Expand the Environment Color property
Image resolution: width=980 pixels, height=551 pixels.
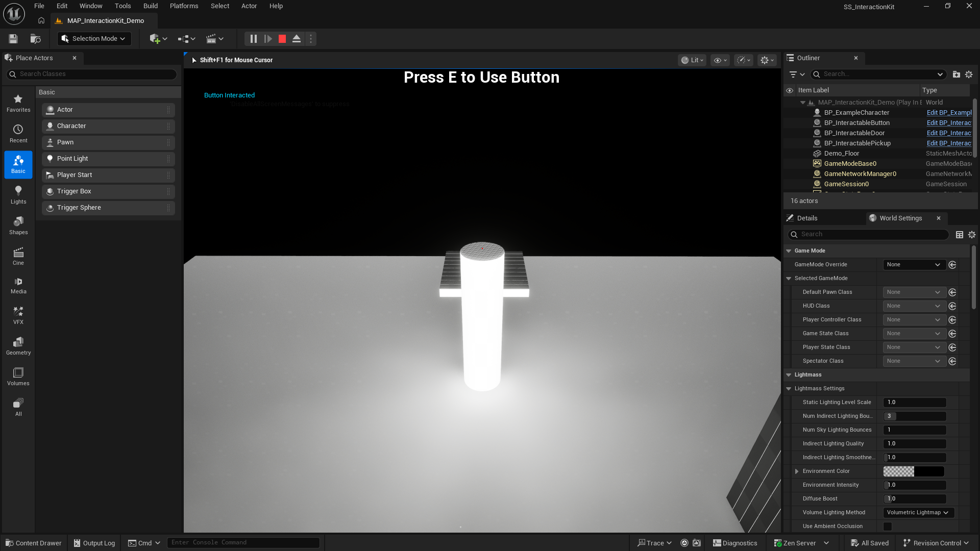point(797,471)
